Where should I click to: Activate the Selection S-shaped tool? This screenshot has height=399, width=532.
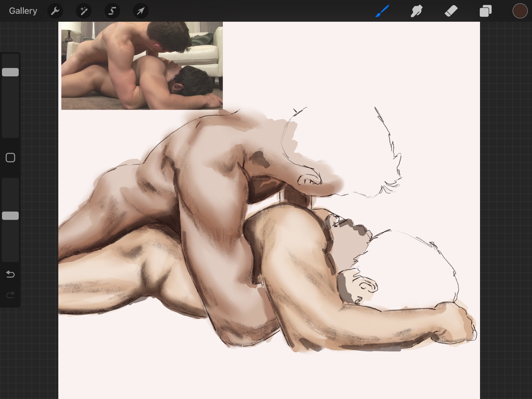[112, 11]
